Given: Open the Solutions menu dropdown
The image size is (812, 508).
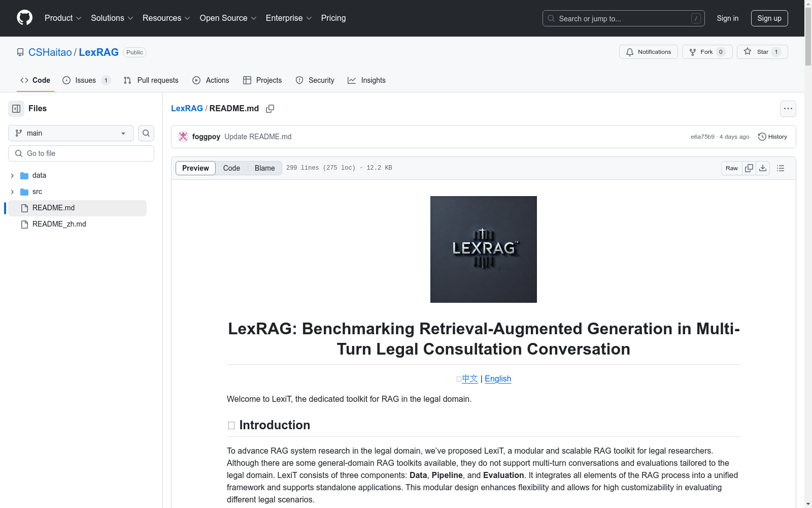Looking at the screenshot, I should [112, 18].
